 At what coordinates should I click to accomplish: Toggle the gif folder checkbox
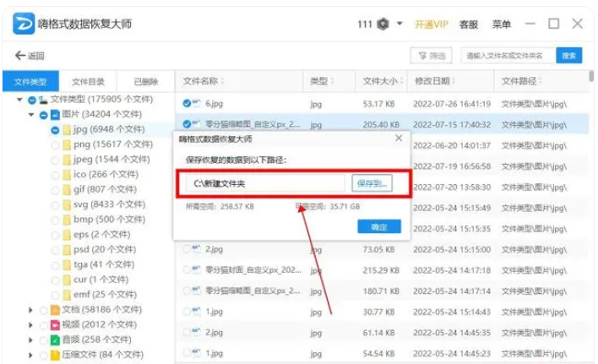pos(55,189)
